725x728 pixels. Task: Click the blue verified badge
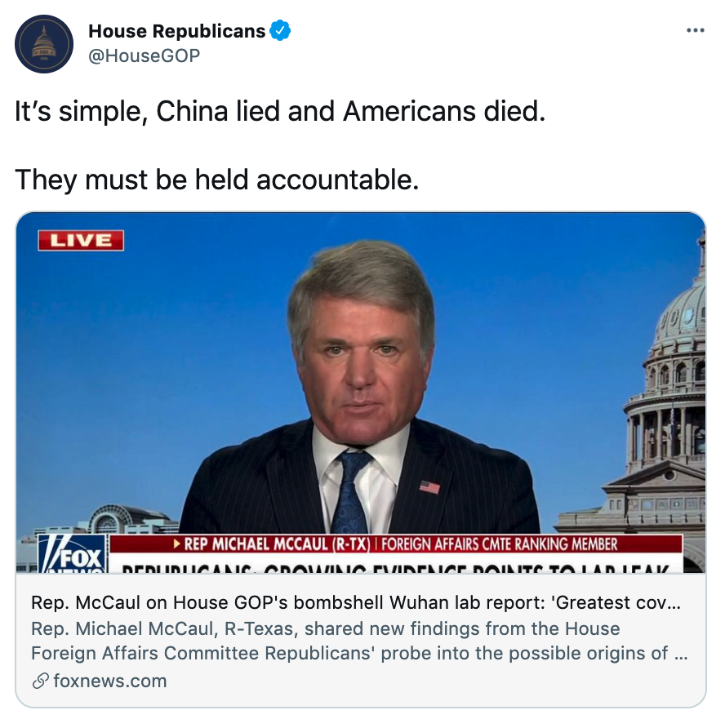[280, 31]
